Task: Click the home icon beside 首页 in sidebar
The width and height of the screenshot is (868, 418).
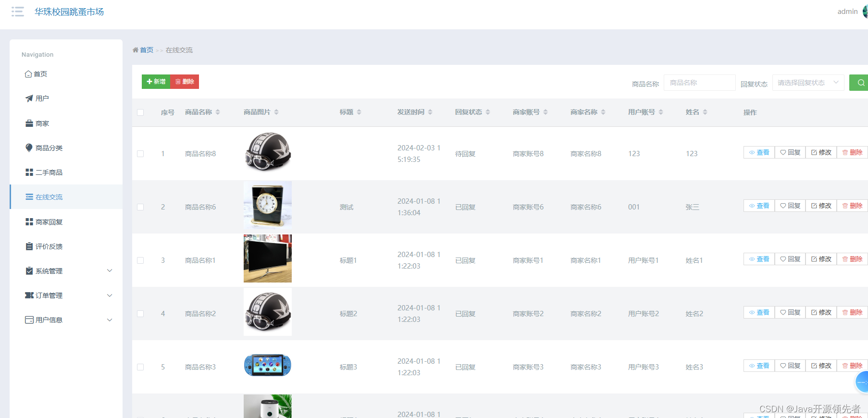Action: coord(28,74)
